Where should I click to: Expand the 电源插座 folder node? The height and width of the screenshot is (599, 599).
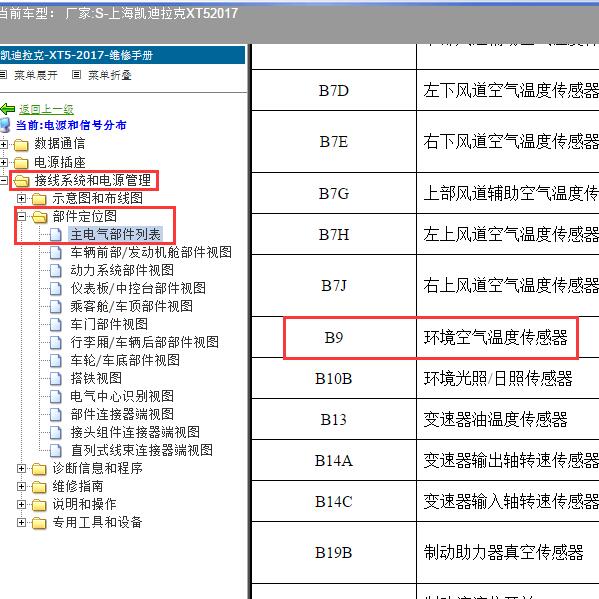[x=3, y=162]
